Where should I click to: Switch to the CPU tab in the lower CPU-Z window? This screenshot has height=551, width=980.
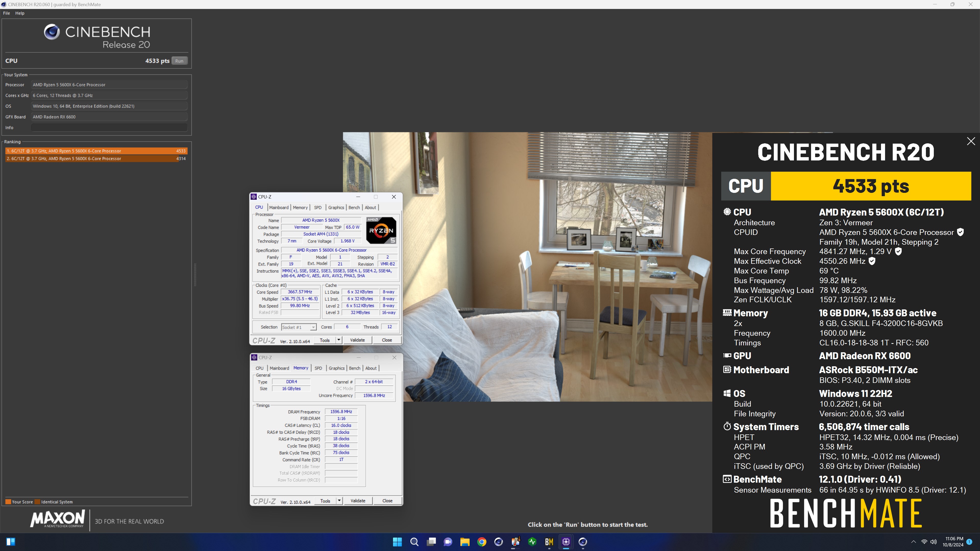(260, 368)
